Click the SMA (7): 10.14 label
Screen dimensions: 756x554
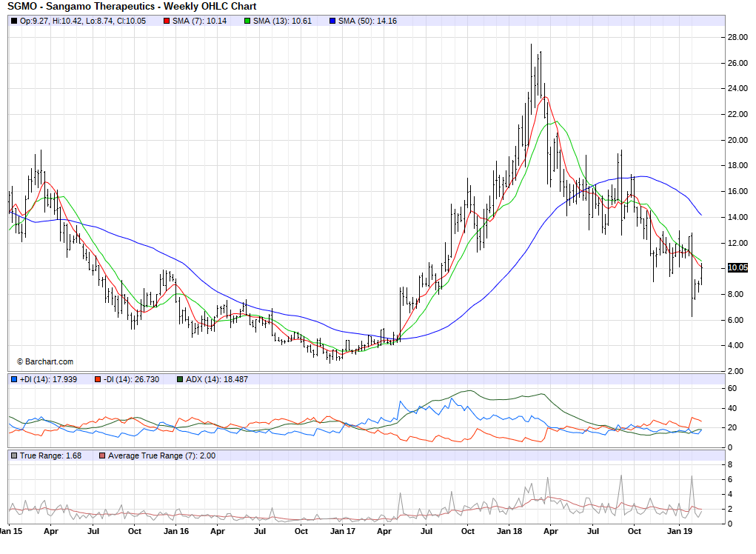point(199,21)
